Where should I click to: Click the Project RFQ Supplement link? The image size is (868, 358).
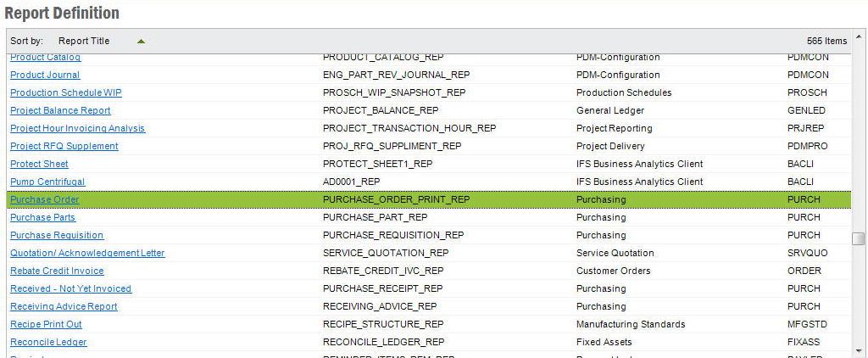(x=64, y=146)
